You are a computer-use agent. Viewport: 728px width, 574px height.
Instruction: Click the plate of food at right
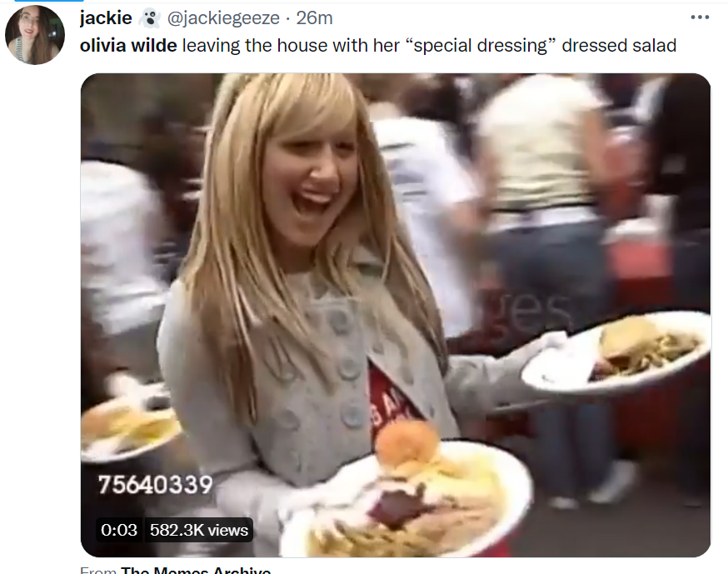pyautogui.click(x=616, y=352)
